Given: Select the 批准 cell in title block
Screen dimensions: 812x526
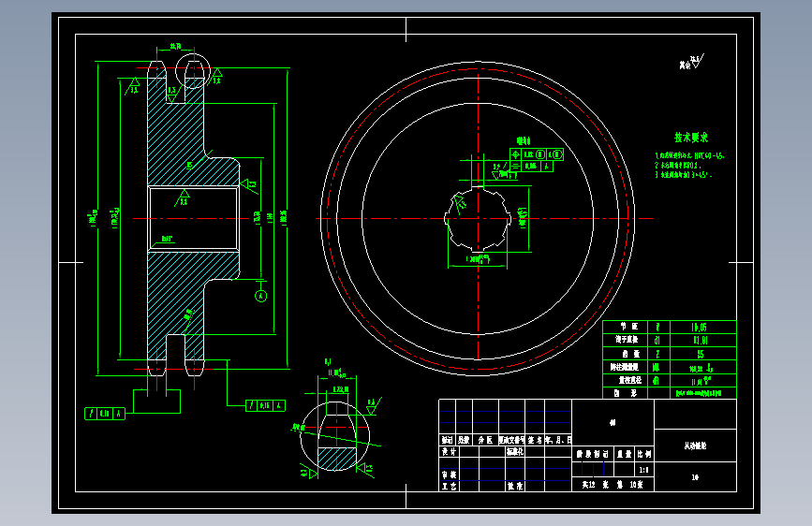Looking at the screenshot, I should [515, 486].
